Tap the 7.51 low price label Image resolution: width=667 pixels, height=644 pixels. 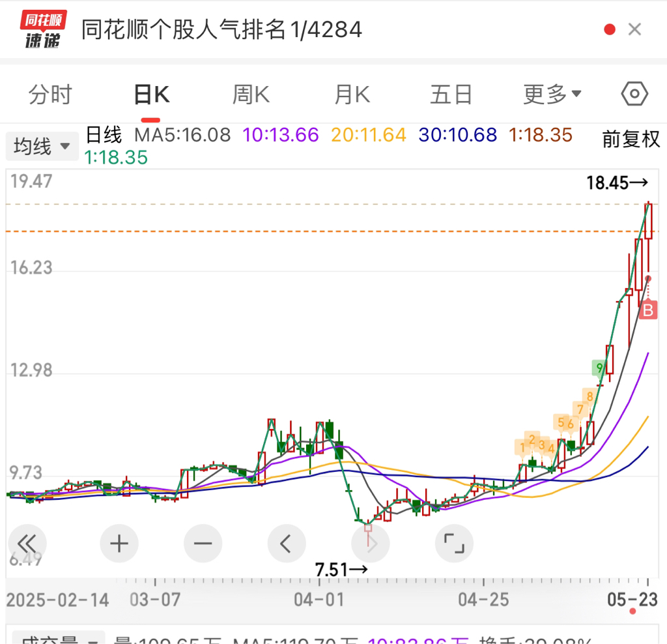point(341,570)
